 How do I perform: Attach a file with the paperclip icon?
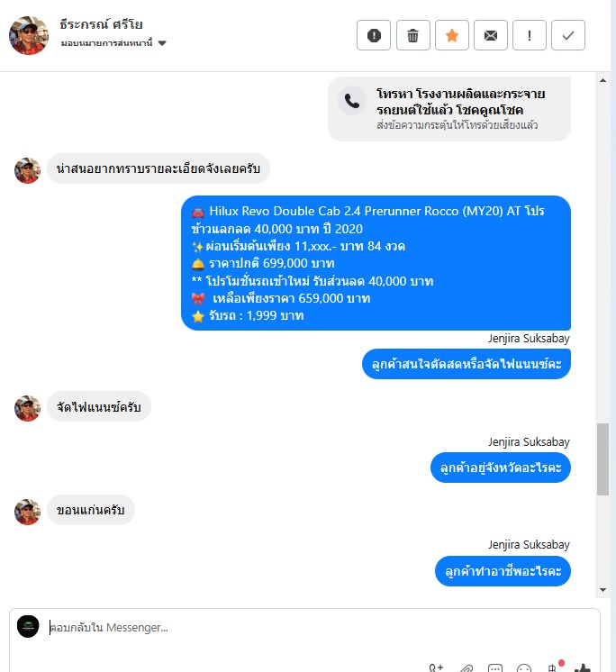[x=467, y=667]
